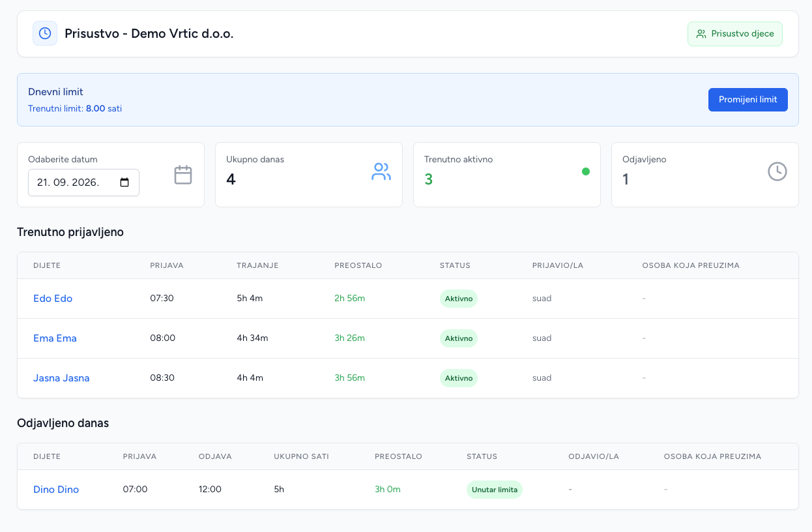Open Jasna Jasna child profile link
The image size is (812, 532).
[61, 378]
